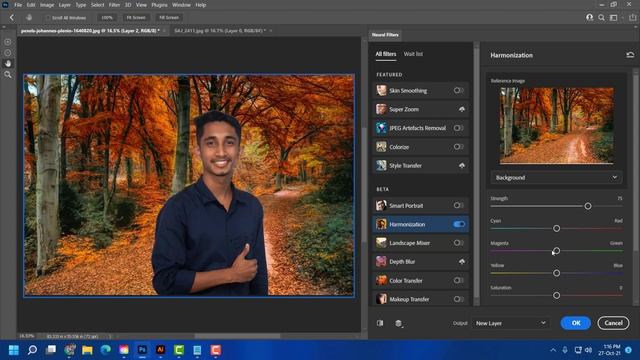640x360 pixels.
Task: Click the layer preview stack icon at panel bottom
Action: pyautogui.click(x=399, y=323)
